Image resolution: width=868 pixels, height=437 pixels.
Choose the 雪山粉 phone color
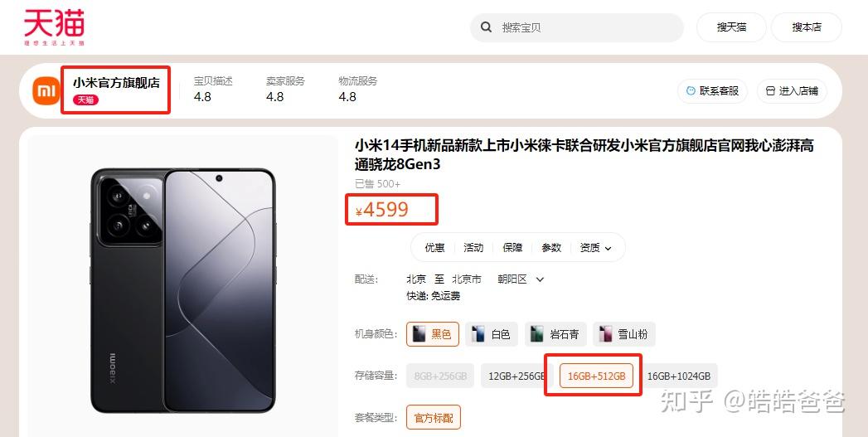click(624, 334)
